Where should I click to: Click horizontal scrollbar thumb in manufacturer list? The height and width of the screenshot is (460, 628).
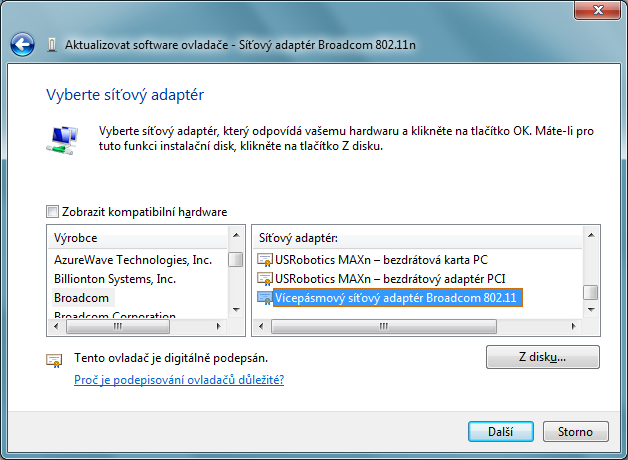click(x=118, y=326)
